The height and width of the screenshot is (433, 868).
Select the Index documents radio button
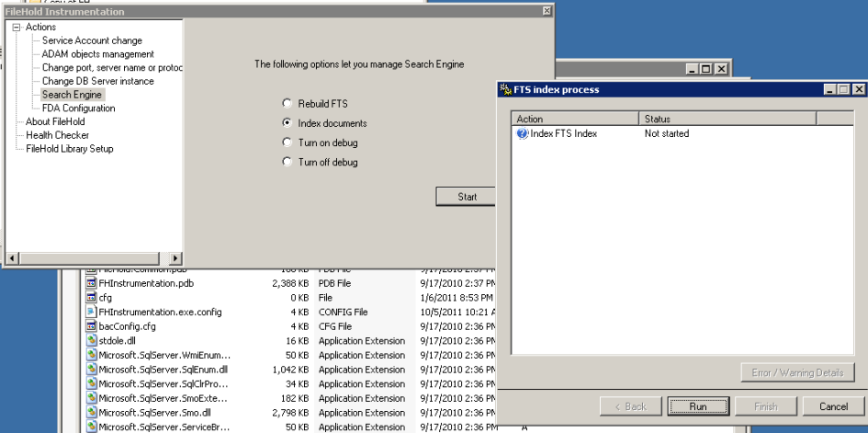pyautogui.click(x=287, y=122)
